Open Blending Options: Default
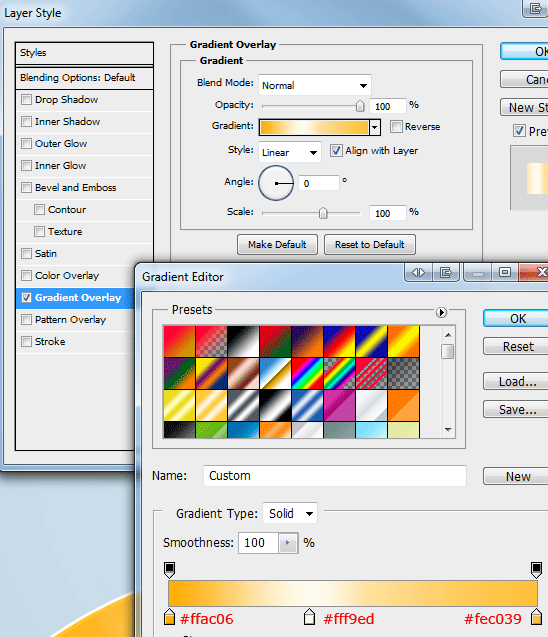 coord(84,78)
